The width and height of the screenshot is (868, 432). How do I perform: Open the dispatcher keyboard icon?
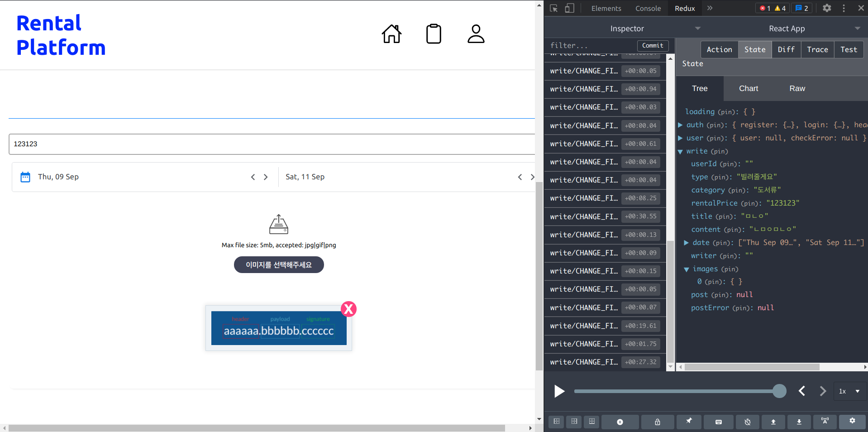click(x=718, y=422)
